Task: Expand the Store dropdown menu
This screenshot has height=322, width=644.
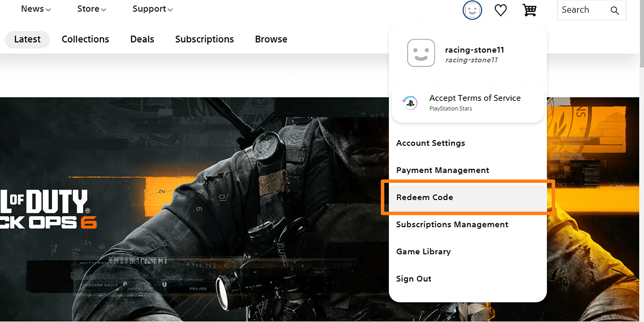Action: pos(92,9)
